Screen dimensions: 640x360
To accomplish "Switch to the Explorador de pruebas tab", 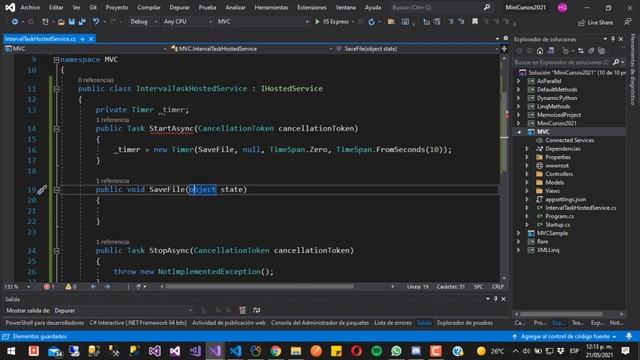I will click(x=464, y=323).
